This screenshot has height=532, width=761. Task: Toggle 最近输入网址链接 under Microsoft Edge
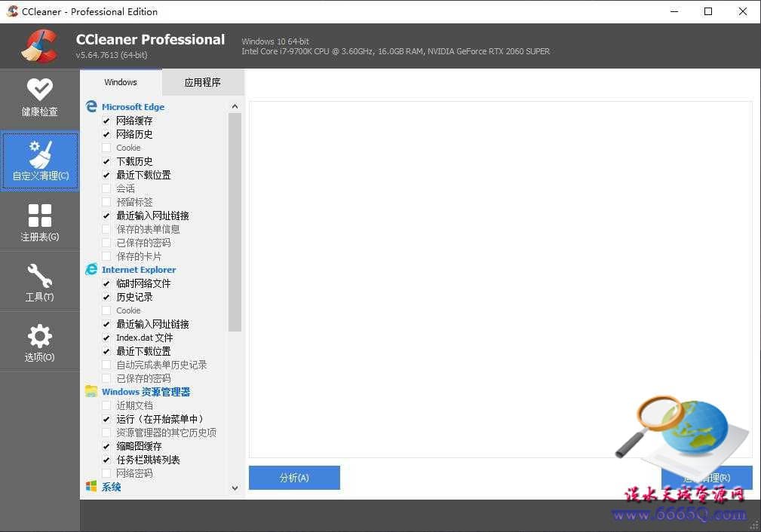106,216
